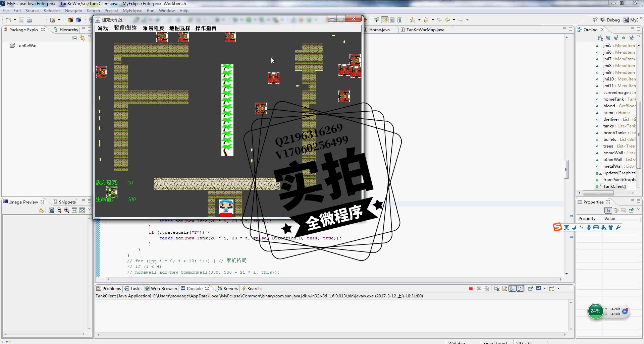Switch to Tasks tab
This screenshot has height=344, width=644.
click(133, 289)
